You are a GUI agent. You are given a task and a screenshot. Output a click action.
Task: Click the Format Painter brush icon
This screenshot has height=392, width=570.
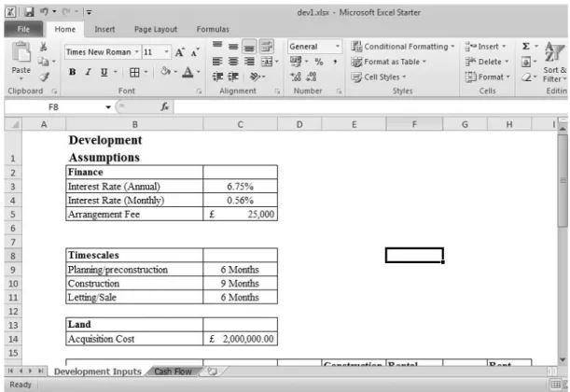coord(44,77)
